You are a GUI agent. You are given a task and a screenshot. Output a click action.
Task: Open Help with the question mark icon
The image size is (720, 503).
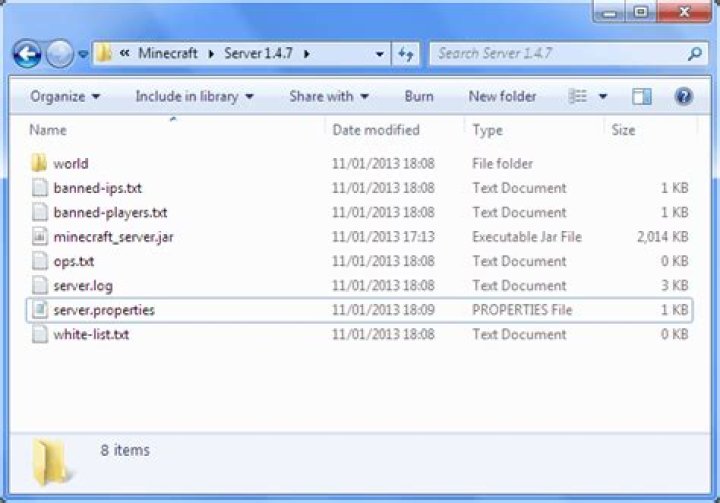coord(683,96)
